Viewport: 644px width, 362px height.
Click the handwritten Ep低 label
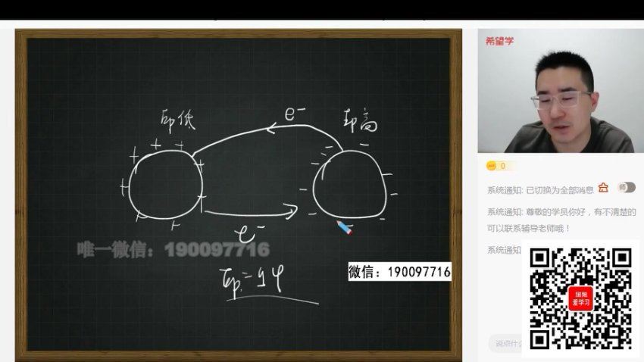(x=179, y=120)
